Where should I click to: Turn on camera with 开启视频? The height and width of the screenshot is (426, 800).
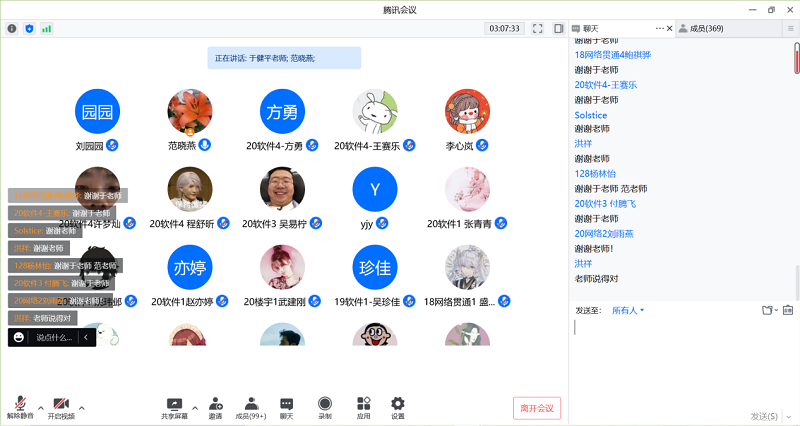click(x=60, y=405)
